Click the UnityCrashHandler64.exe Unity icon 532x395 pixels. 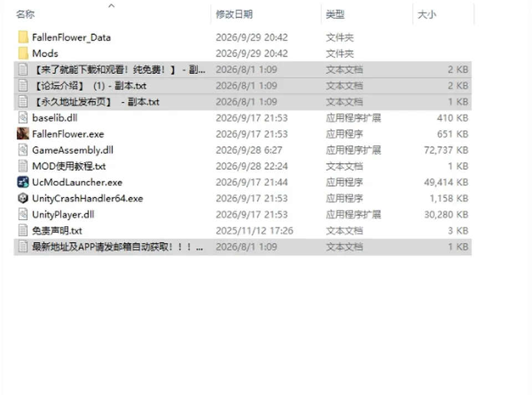pos(23,199)
